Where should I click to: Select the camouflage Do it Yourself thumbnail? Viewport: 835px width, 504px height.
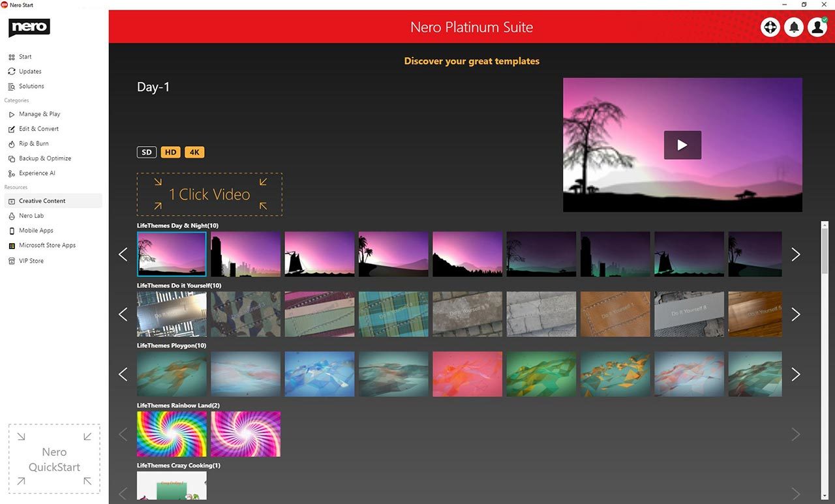tap(246, 314)
